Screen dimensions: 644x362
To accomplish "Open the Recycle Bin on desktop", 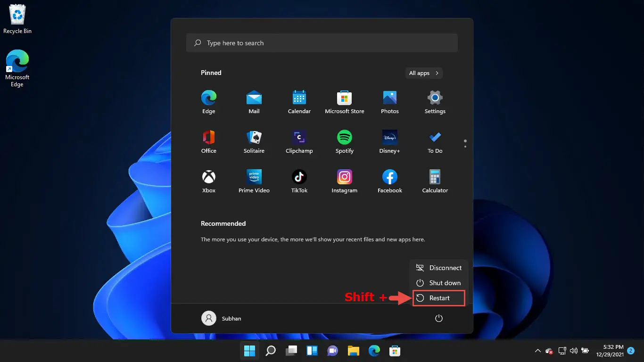I will [x=17, y=19].
